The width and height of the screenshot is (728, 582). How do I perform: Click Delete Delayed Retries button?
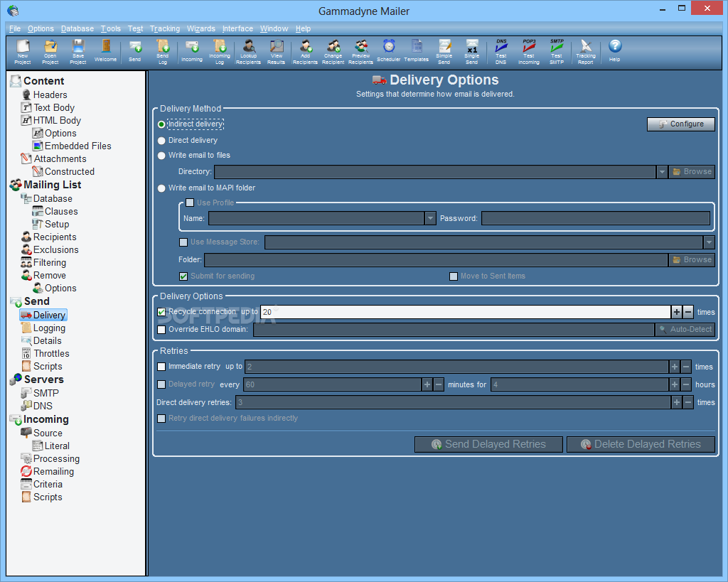click(x=641, y=444)
